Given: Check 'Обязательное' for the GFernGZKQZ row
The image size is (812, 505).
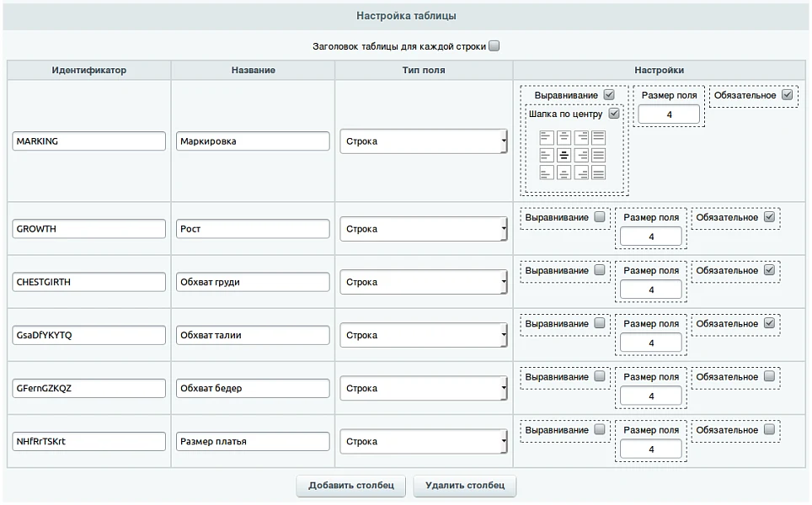Looking at the screenshot, I should pyautogui.click(x=770, y=376).
